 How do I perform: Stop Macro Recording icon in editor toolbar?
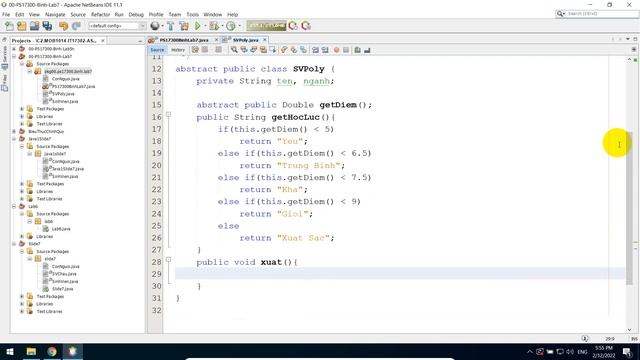pyautogui.click(x=346, y=50)
